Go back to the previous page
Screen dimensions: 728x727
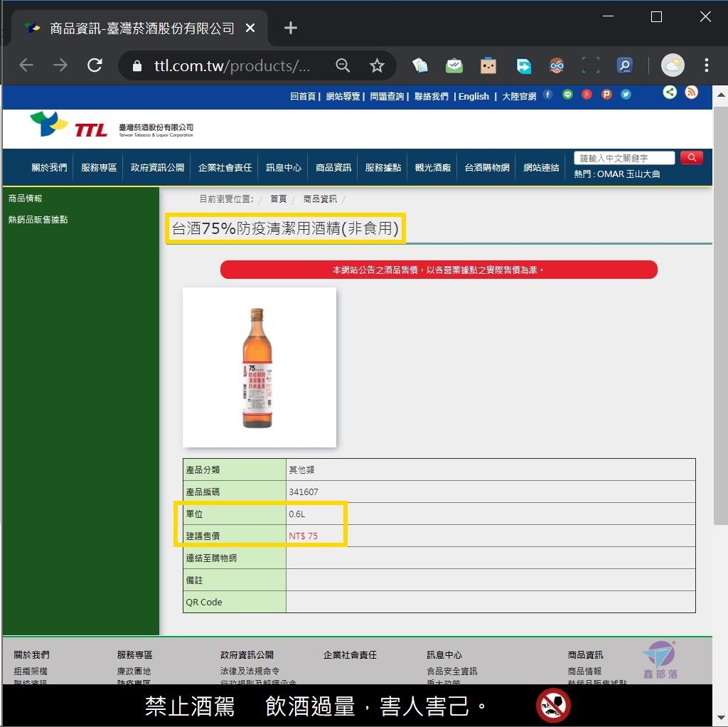[x=26, y=65]
